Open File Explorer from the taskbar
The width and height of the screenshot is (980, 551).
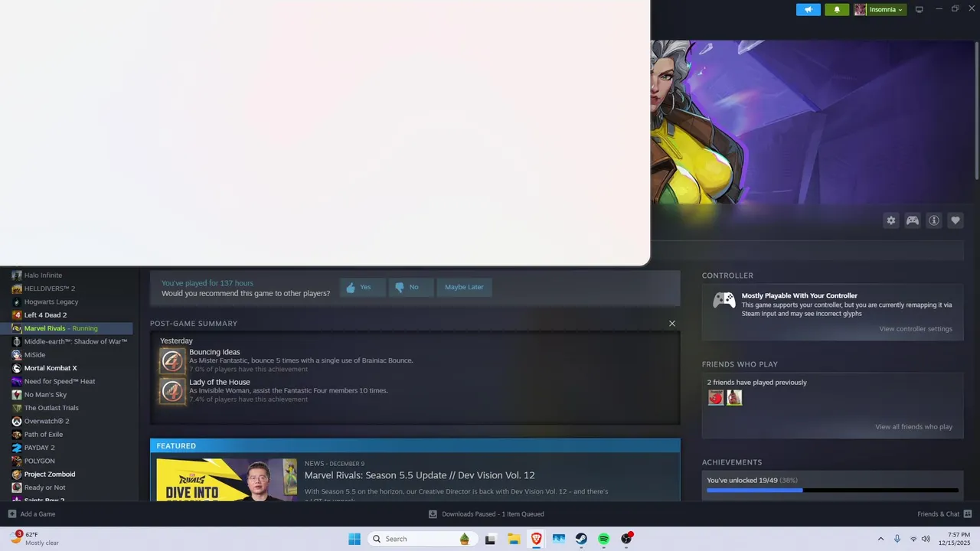click(514, 539)
